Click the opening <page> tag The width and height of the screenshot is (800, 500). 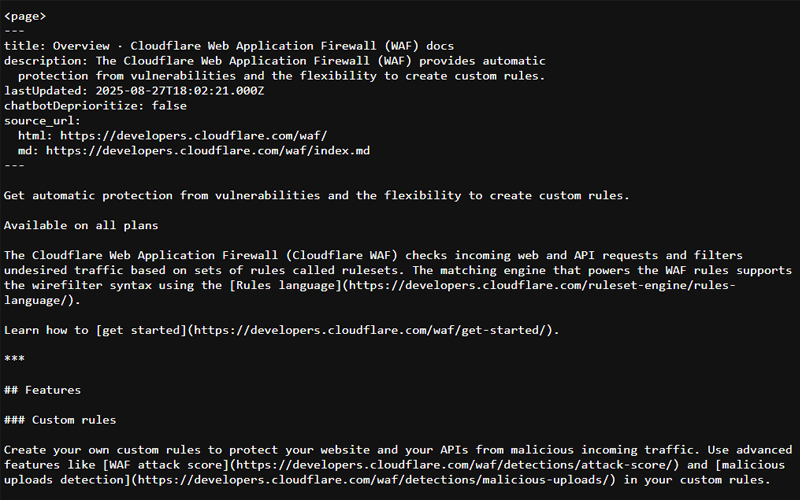click(x=25, y=16)
